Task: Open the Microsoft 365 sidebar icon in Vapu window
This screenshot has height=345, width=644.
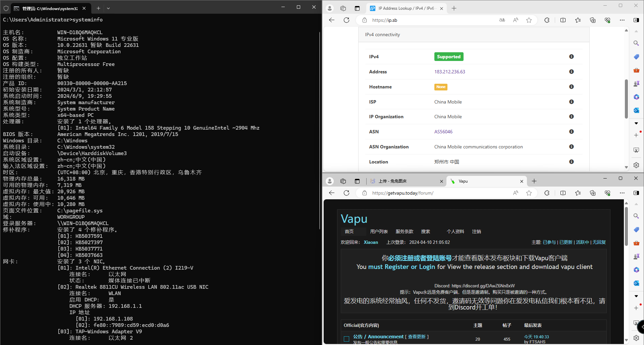Action: point(636,270)
